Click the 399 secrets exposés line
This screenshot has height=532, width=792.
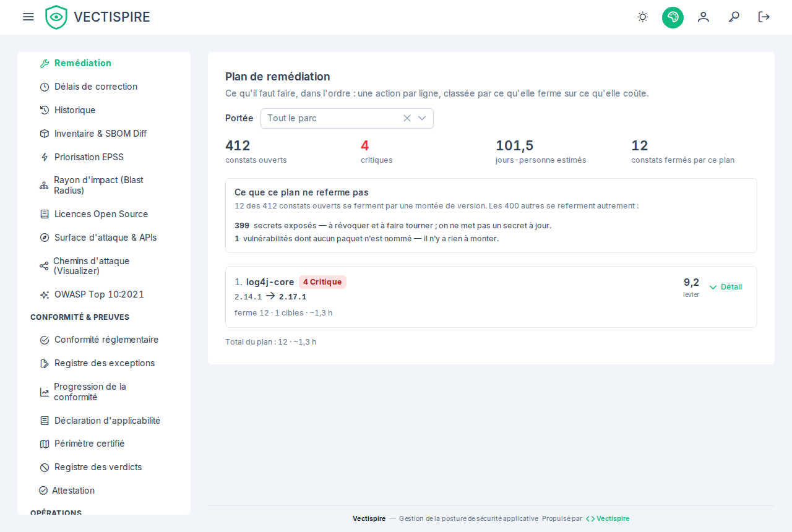(x=393, y=226)
